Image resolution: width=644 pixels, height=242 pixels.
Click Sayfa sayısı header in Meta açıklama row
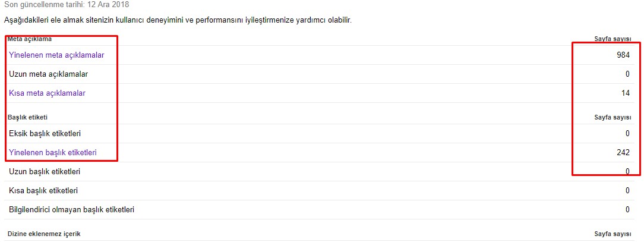coord(613,39)
